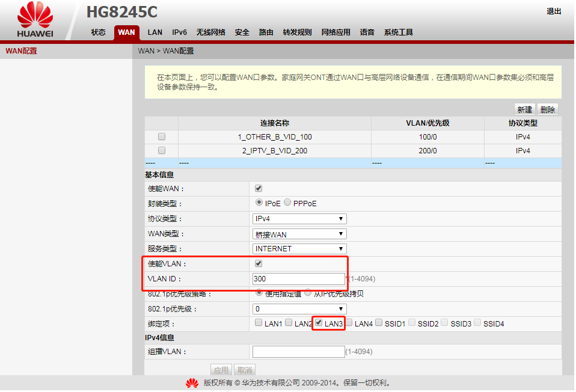
Task: Expand the 802.1p优先级 dropdown
Action: click(x=299, y=309)
